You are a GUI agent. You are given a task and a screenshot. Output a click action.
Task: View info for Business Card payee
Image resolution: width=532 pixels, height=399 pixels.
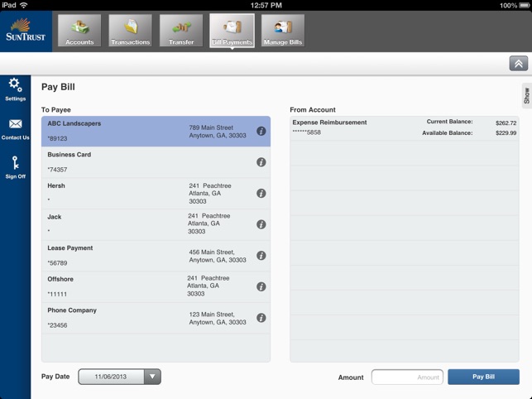click(261, 162)
